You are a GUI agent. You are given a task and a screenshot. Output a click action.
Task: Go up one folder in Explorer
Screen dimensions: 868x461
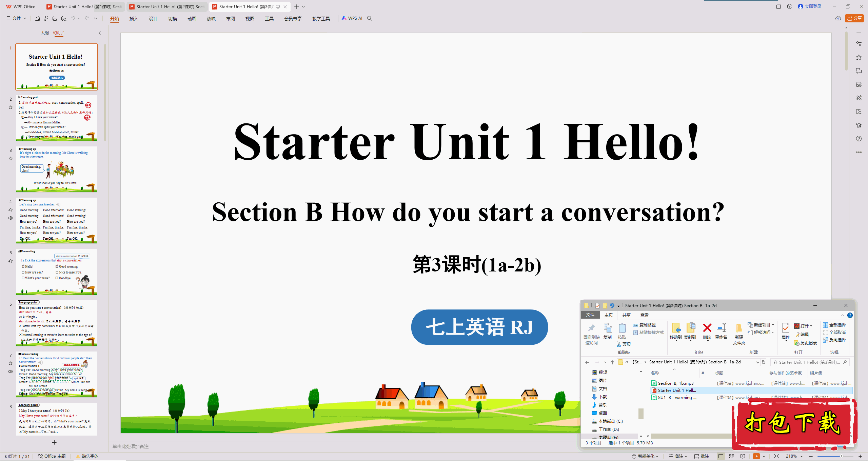[x=612, y=362]
